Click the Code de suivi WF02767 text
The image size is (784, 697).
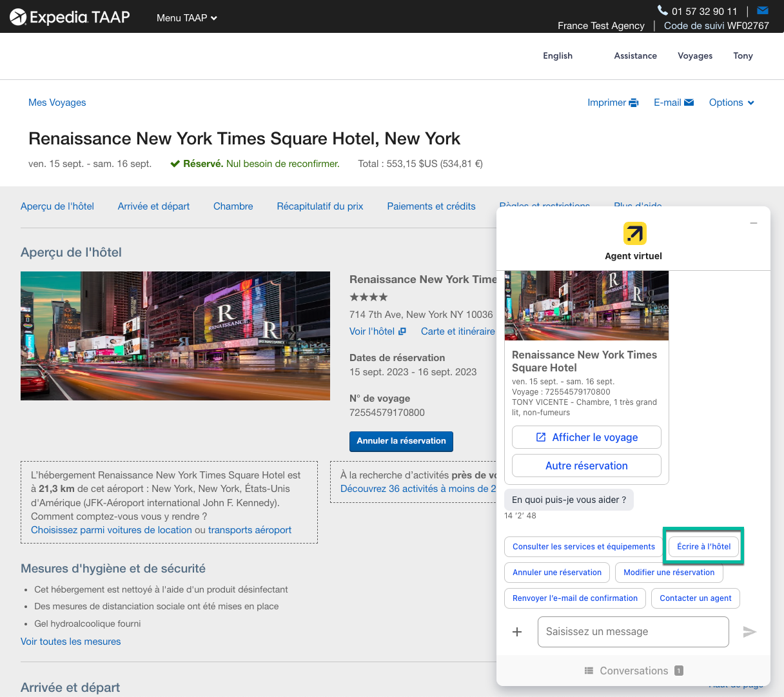[x=716, y=26]
